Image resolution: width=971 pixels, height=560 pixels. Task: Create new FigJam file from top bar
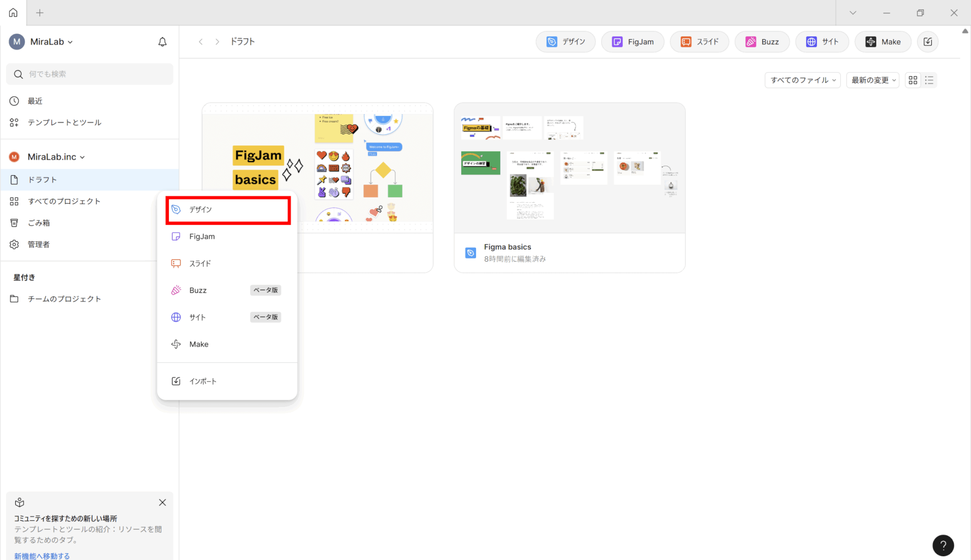(x=632, y=42)
